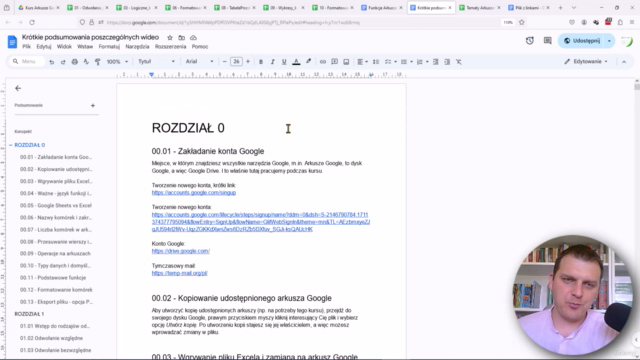Jump to 00.11 - Podstawowe funkcje outline item
Screen dimensions: 640x360
(53, 278)
